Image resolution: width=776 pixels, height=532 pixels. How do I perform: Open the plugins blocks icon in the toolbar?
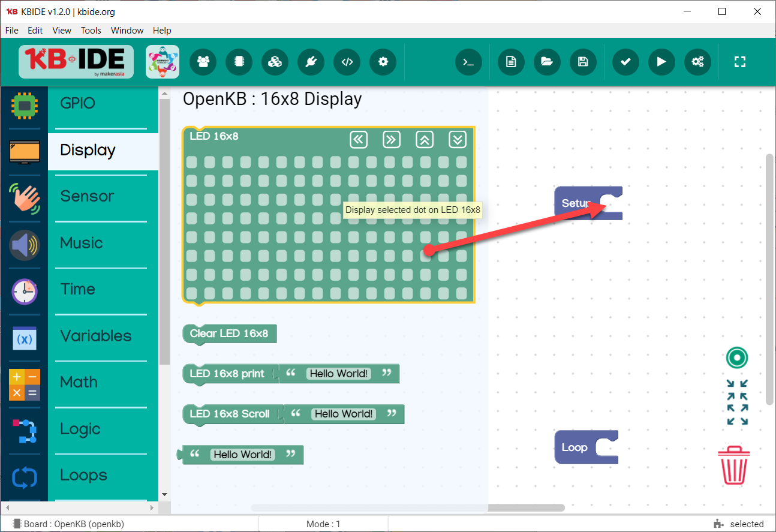tap(275, 62)
